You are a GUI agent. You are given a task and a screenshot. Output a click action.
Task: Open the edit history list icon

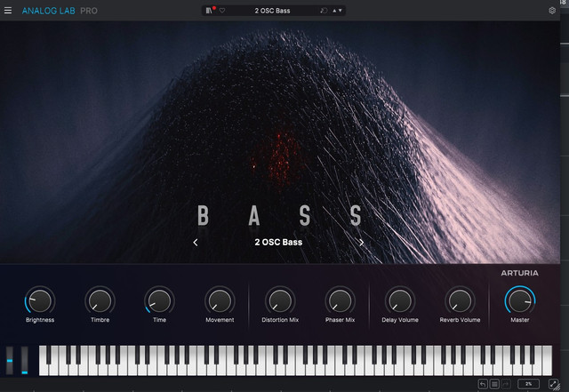[494, 384]
